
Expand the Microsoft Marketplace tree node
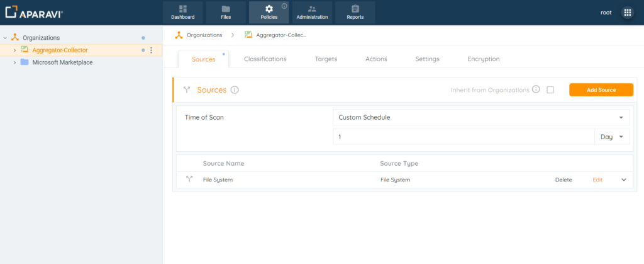click(15, 62)
